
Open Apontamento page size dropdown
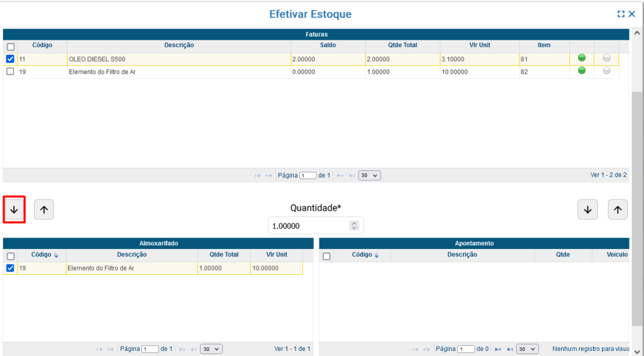point(527,349)
